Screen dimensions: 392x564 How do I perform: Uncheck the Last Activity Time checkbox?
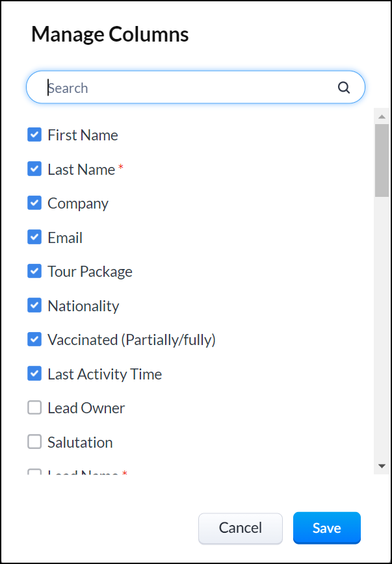click(34, 374)
